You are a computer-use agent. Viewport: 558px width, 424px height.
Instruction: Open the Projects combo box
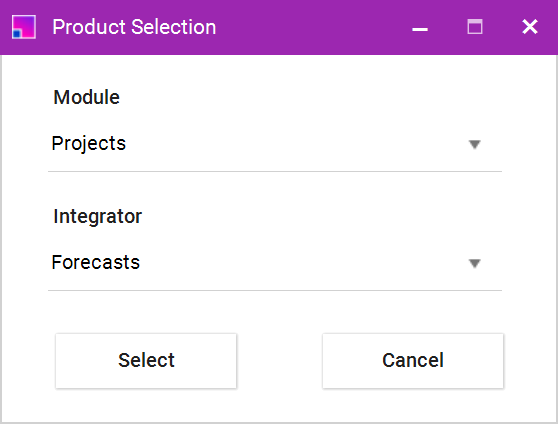(275, 144)
